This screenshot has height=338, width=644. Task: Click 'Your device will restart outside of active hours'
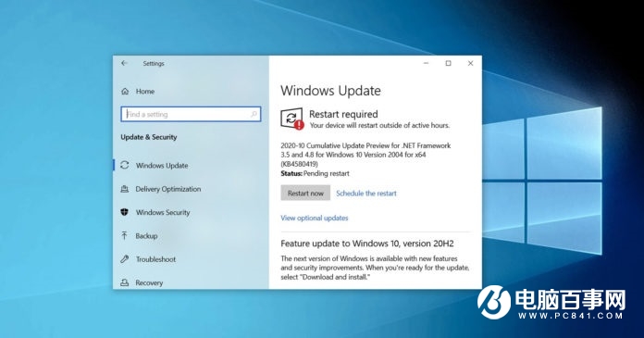pyautogui.click(x=379, y=125)
